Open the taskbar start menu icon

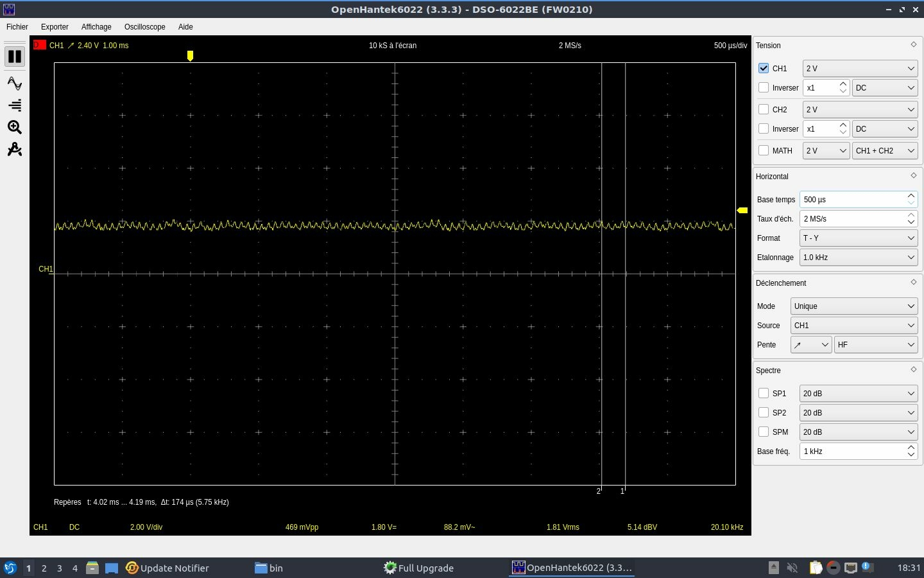[10, 568]
